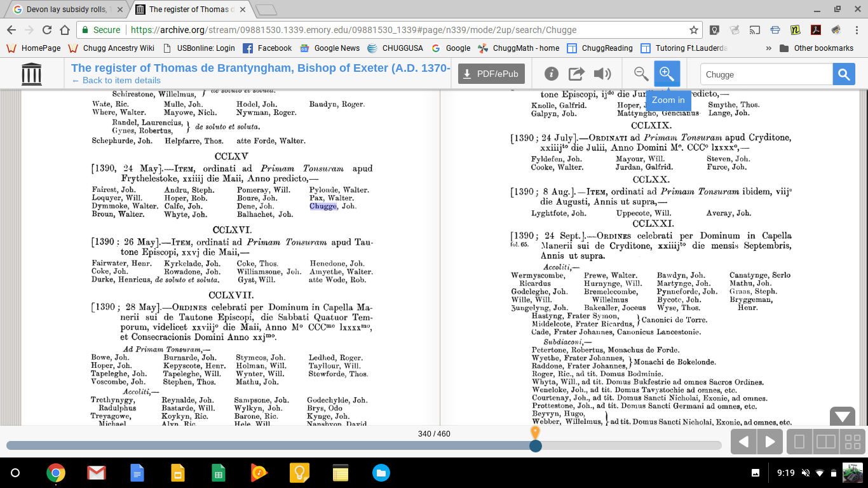Open the Other bookmarks folder
Image resolution: width=868 pixels, height=488 pixels.
(x=817, y=48)
